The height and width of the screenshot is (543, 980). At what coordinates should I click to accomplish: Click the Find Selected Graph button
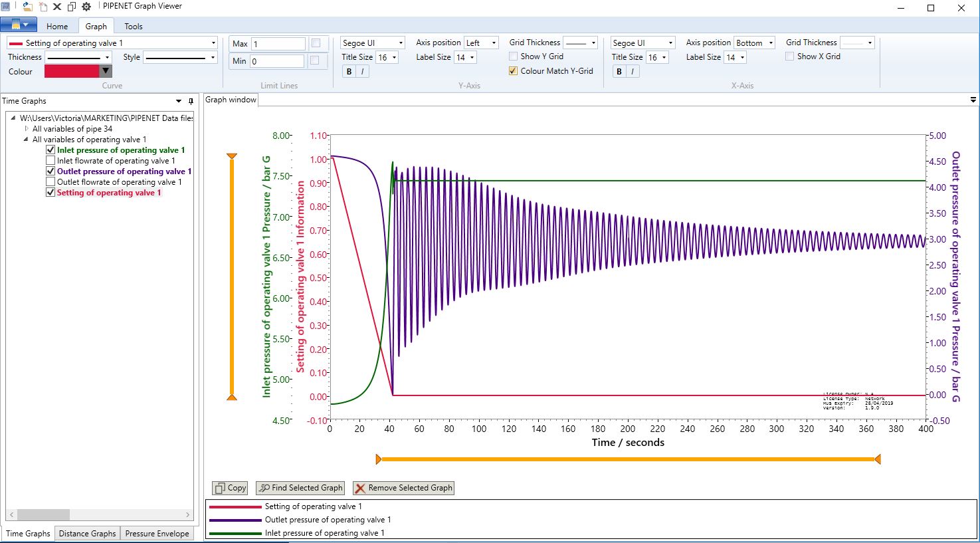coord(300,487)
